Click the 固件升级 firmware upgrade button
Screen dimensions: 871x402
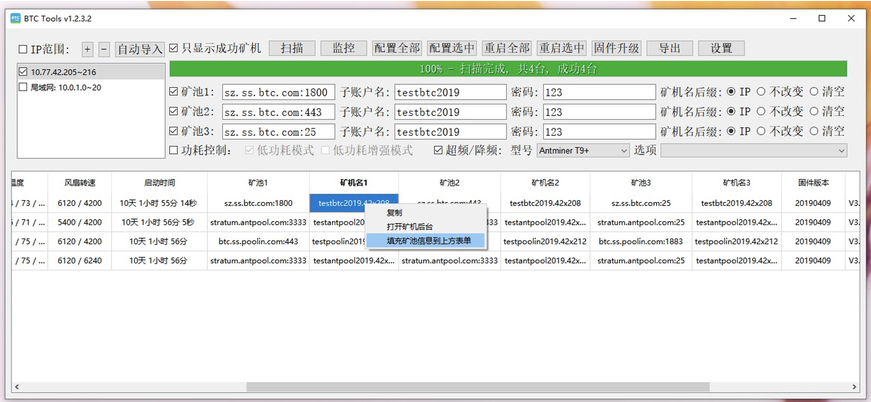pyautogui.click(x=617, y=48)
